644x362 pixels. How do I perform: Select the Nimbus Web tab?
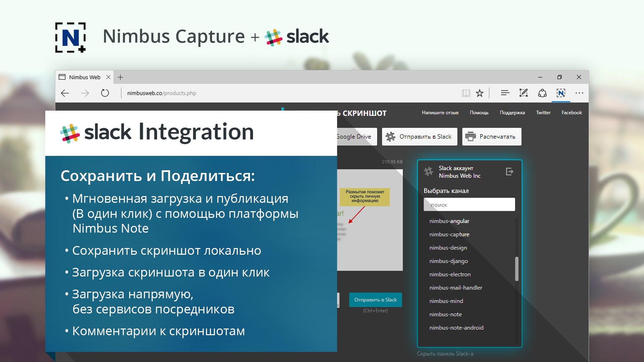point(85,77)
